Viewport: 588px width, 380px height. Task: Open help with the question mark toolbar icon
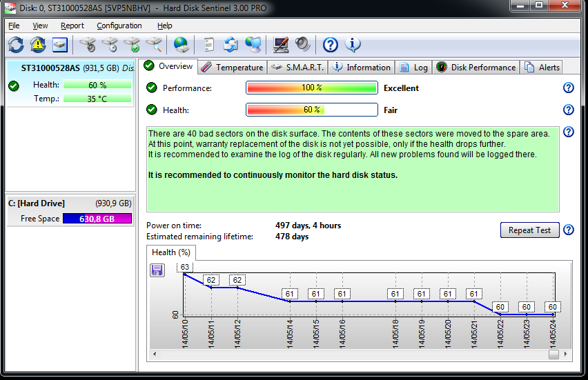(x=331, y=45)
